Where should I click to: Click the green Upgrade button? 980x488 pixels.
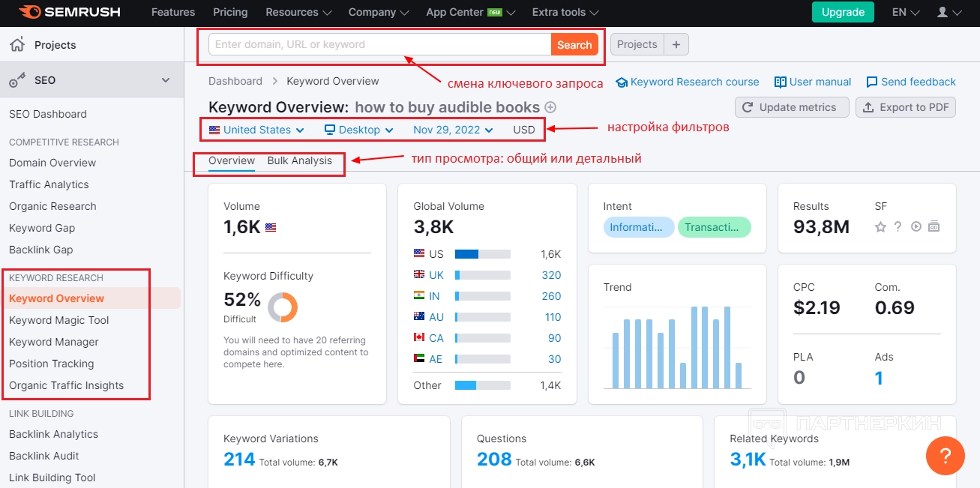843,12
